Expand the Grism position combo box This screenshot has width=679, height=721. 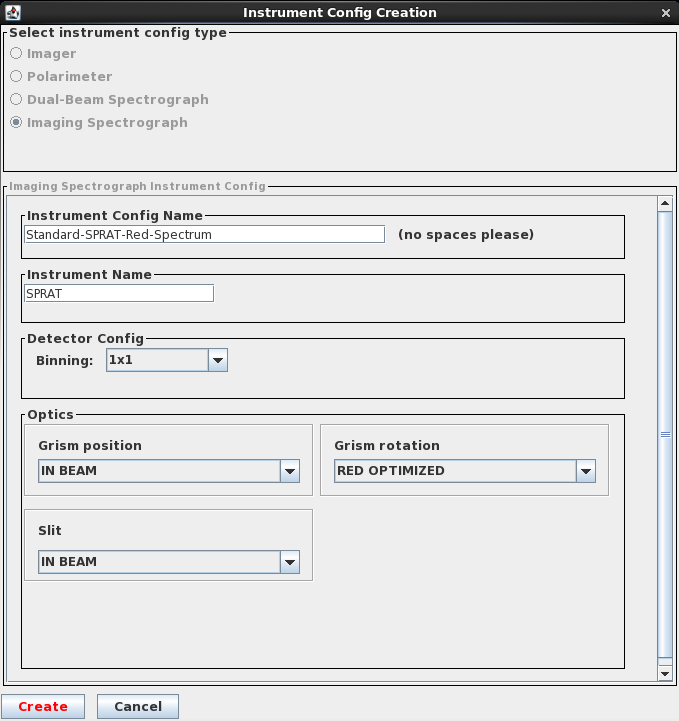pyautogui.click(x=169, y=471)
